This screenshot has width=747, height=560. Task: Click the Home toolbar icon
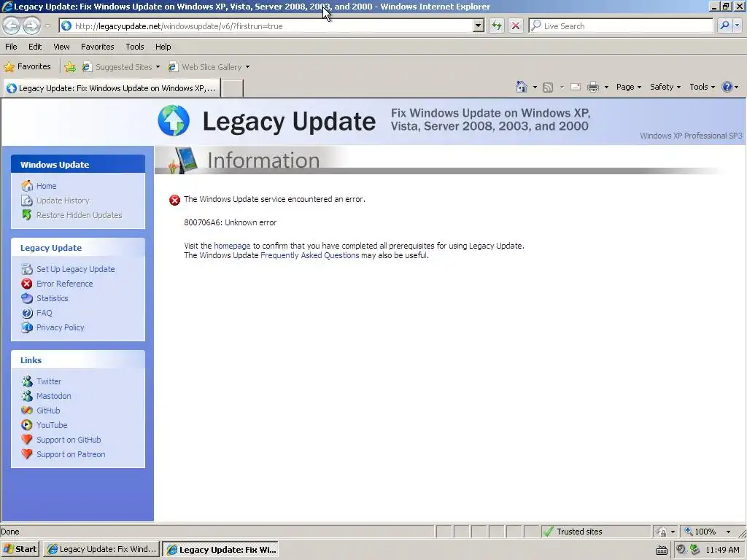521,87
